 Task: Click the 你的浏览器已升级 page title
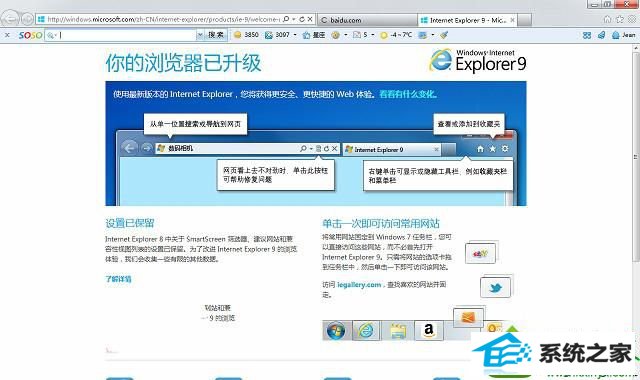[x=183, y=63]
